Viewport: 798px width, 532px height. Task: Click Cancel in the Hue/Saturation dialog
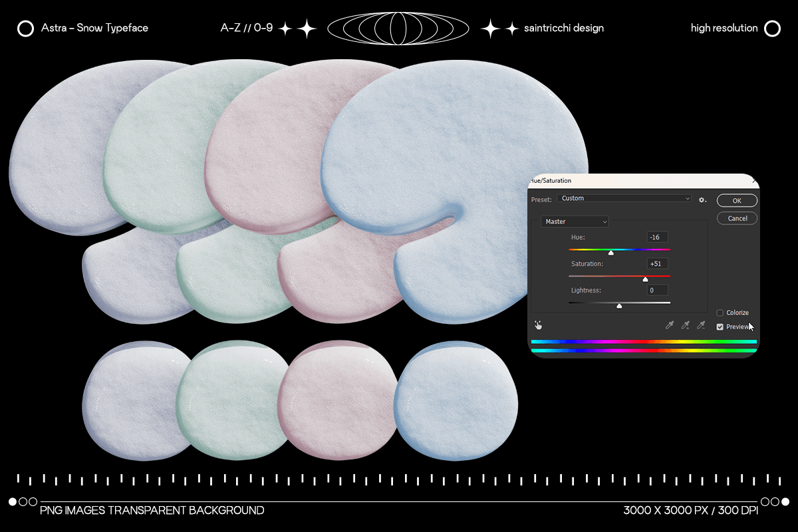[x=737, y=218]
